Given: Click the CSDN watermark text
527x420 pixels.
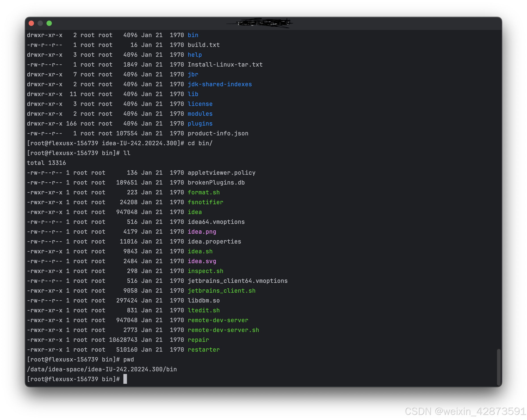Looking at the screenshot, I should pyautogui.click(x=465, y=411).
